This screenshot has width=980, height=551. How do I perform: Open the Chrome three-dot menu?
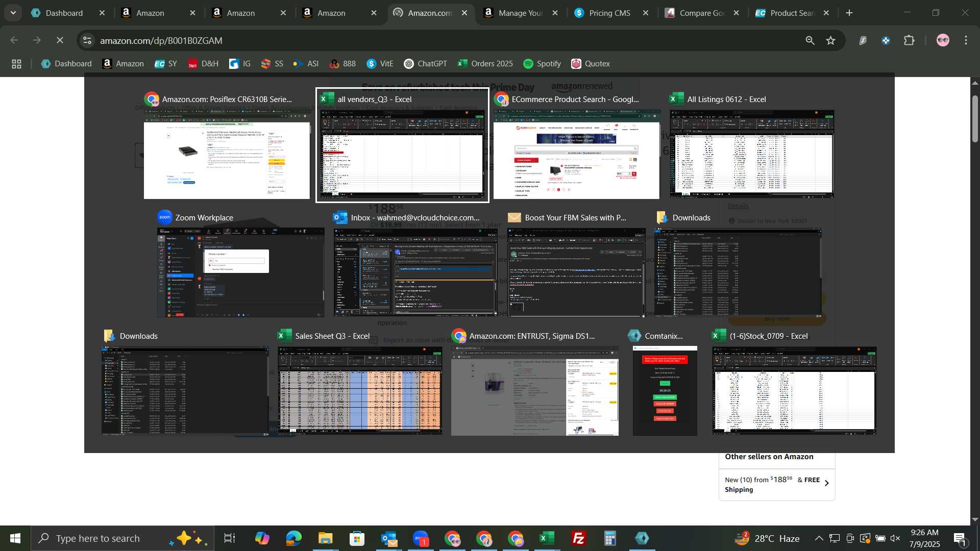click(x=966, y=40)
